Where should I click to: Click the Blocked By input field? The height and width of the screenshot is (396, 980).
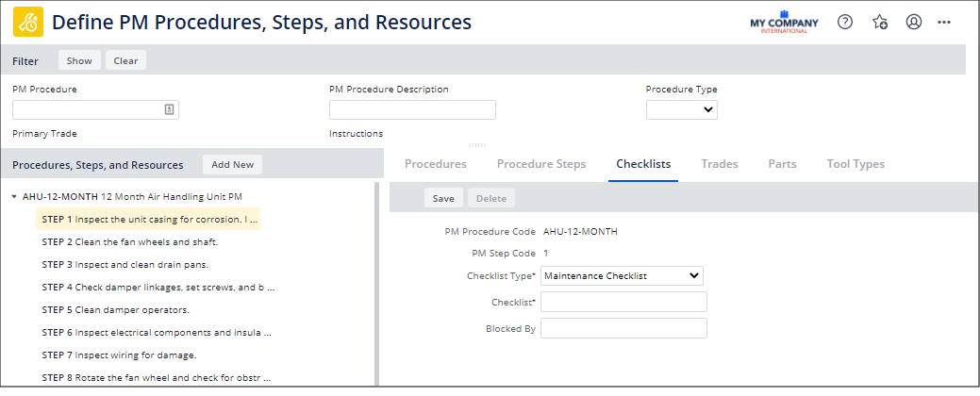[623, 328]
